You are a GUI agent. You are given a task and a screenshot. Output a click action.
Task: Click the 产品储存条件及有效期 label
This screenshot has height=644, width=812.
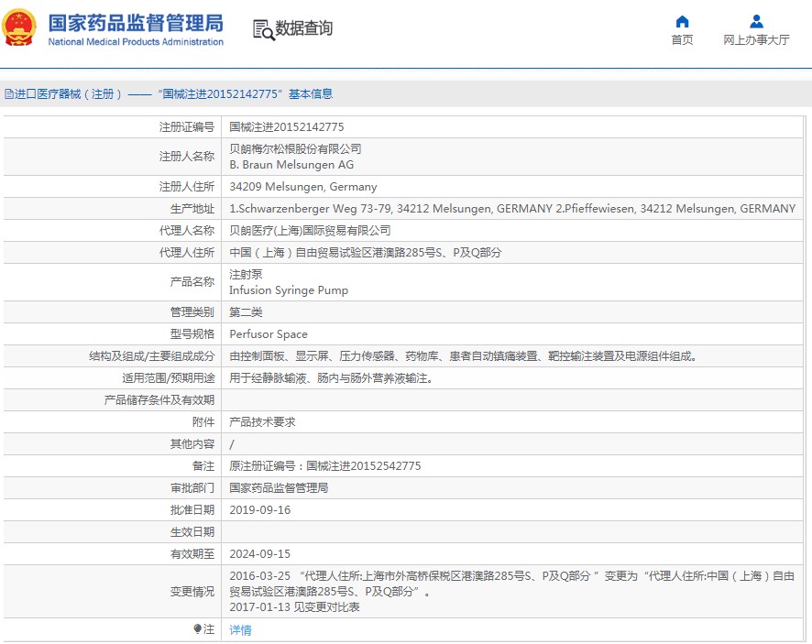coord(159,400)
